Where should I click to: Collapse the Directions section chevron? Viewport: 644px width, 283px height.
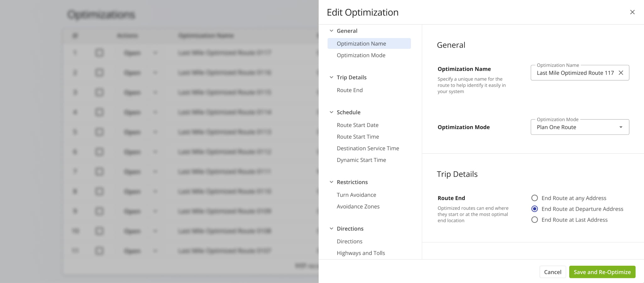[x=331, y=229]
